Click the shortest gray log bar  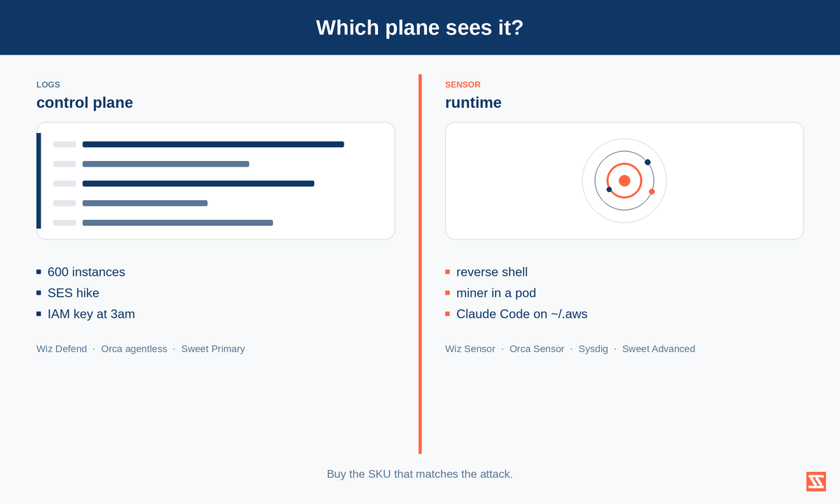pos(145,203)
